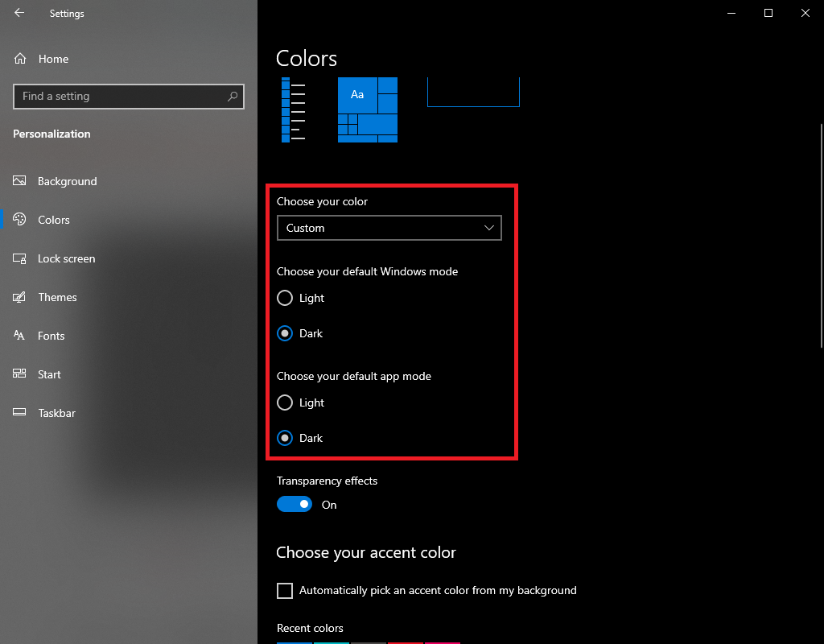Open Choose your color dropdown

389,228
